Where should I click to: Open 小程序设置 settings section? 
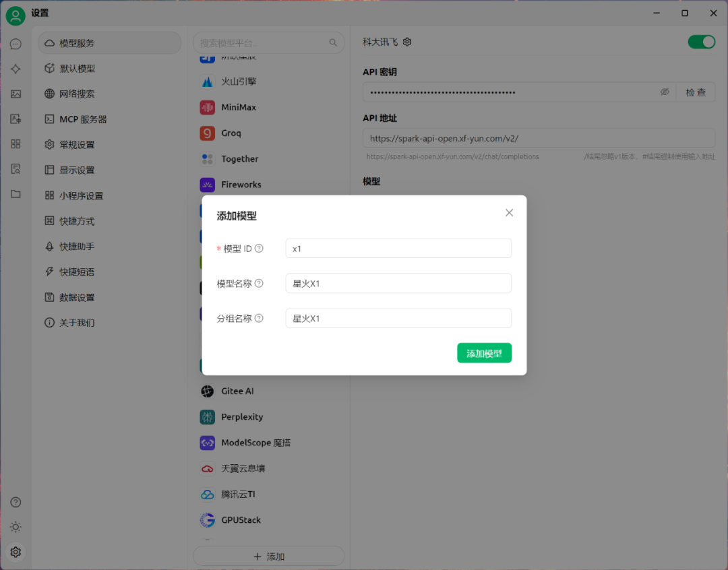click(110, 195)
